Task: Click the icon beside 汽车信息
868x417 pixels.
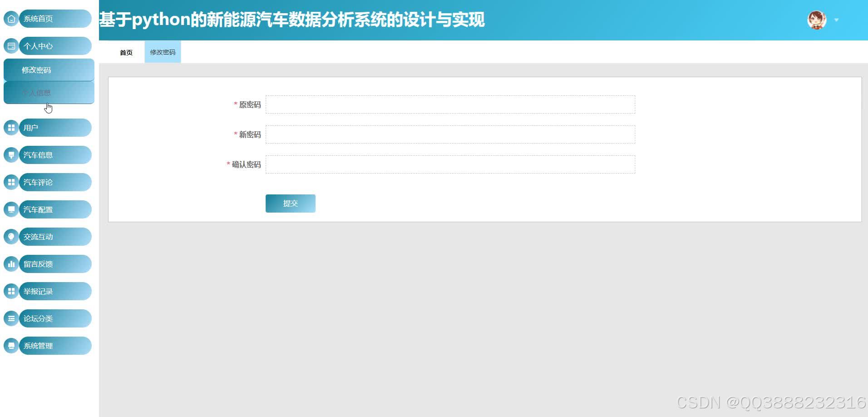Action: (x=11, y=155)
